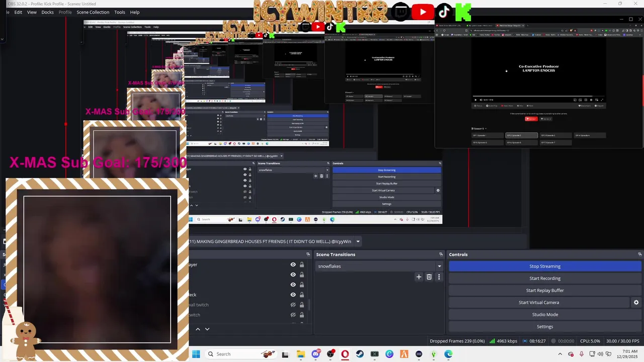The width and height of the screenshot is (644, 362).
Task: Click 'Dropped Frames 239 (0.0%)' status text
Action: 457,341
